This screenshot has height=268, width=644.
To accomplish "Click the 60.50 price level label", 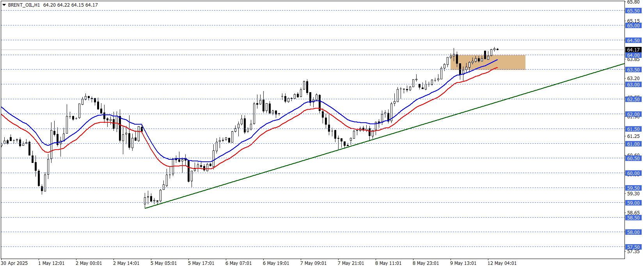I will pyautogui.click(x=633, y=158).
